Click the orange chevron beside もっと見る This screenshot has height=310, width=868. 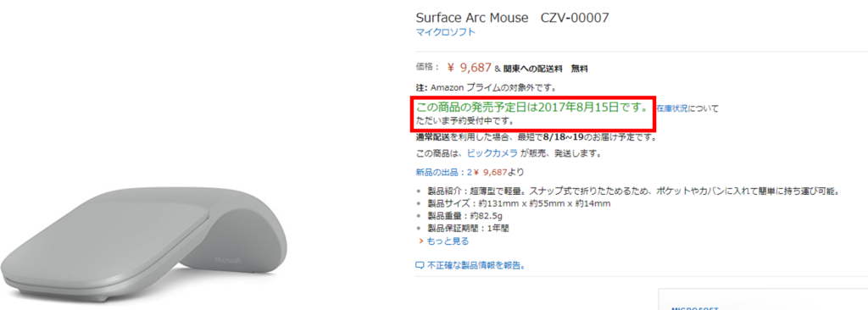click(422, 241)
